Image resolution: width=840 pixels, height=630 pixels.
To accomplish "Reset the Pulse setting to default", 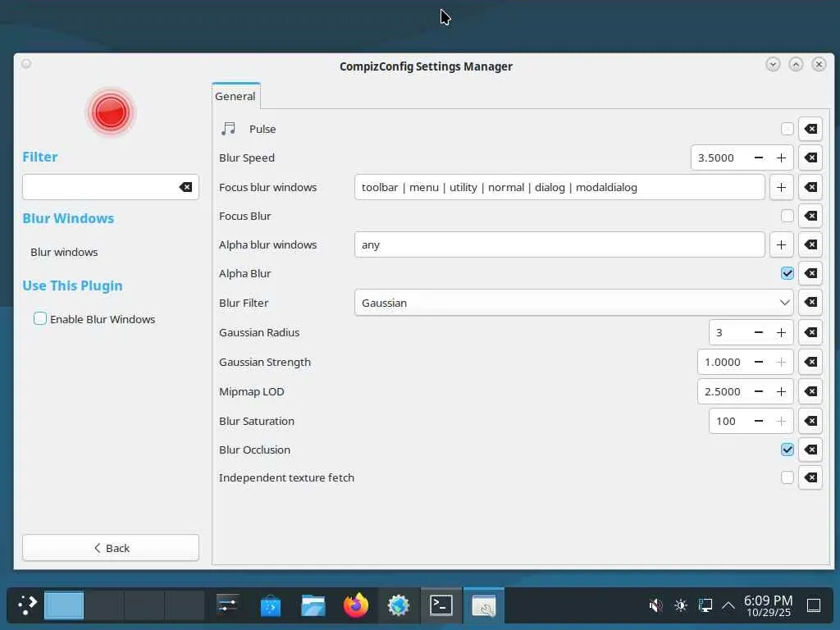I will [810, 129].
